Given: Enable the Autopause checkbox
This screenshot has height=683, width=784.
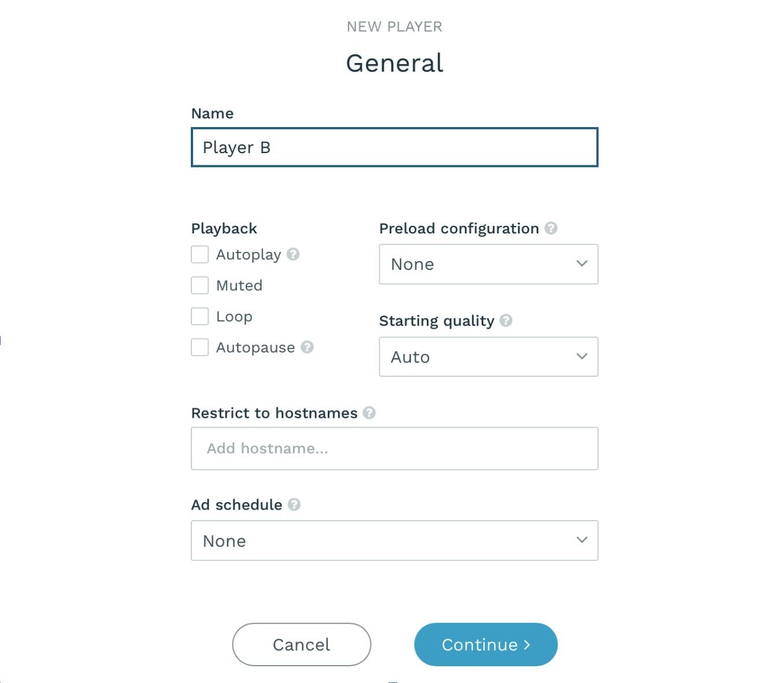Looking at the screenshot, I should [x=199, y=347].
